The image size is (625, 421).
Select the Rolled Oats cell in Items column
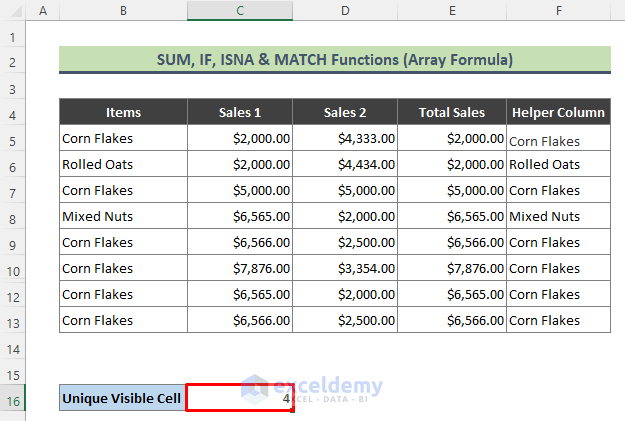123,164
